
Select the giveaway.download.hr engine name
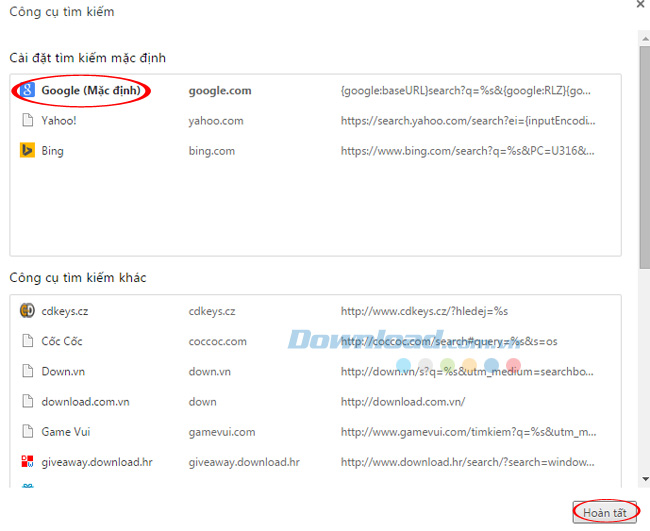[97, 462]
